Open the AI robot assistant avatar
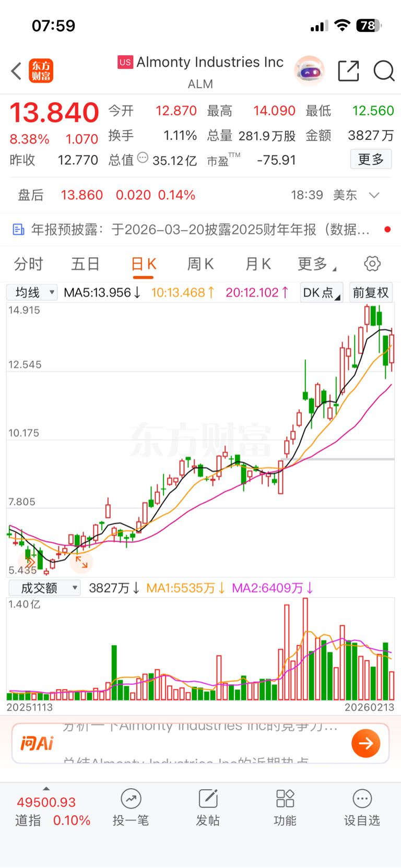Viewport: 401px width, 868px height. pyautogui.click(x=309, y=70)
